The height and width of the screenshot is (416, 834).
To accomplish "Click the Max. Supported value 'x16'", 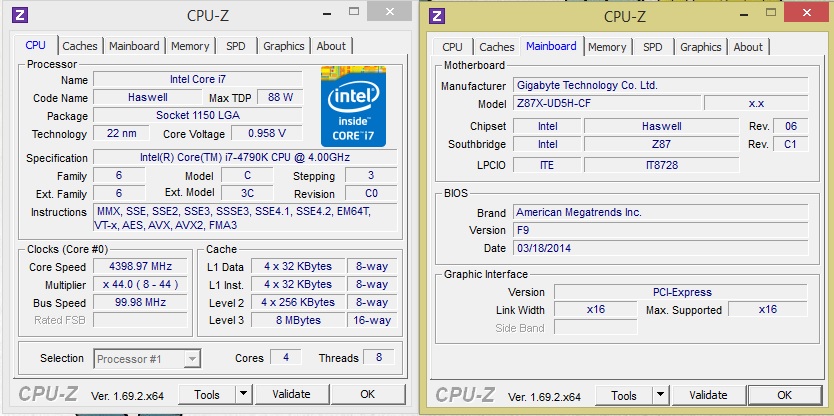I will 768,310.
